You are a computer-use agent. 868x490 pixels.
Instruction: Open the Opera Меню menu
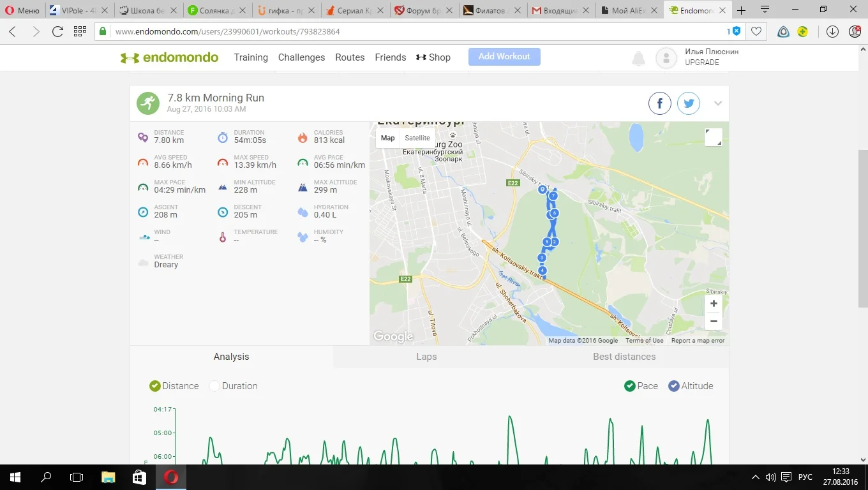click(22, 10)
